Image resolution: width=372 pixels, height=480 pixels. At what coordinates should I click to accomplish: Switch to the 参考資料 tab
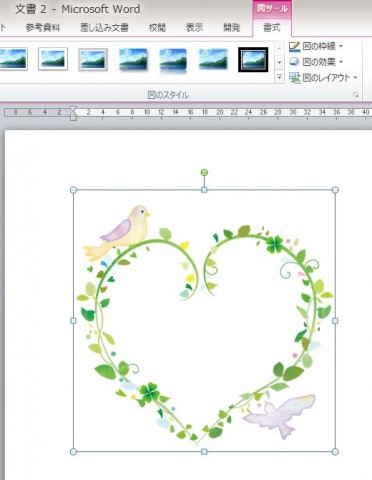(43, 28)
